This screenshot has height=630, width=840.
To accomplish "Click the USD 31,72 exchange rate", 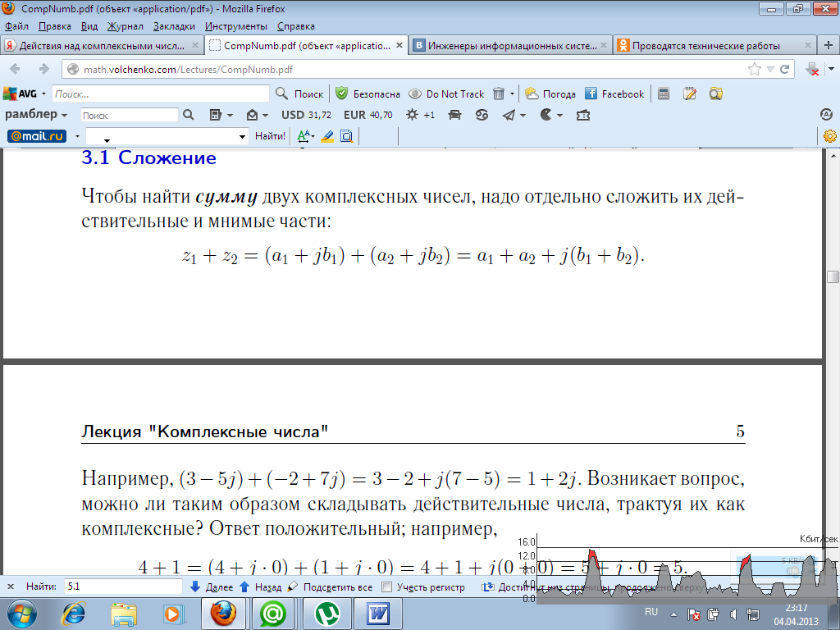I will tap(306, 115).
